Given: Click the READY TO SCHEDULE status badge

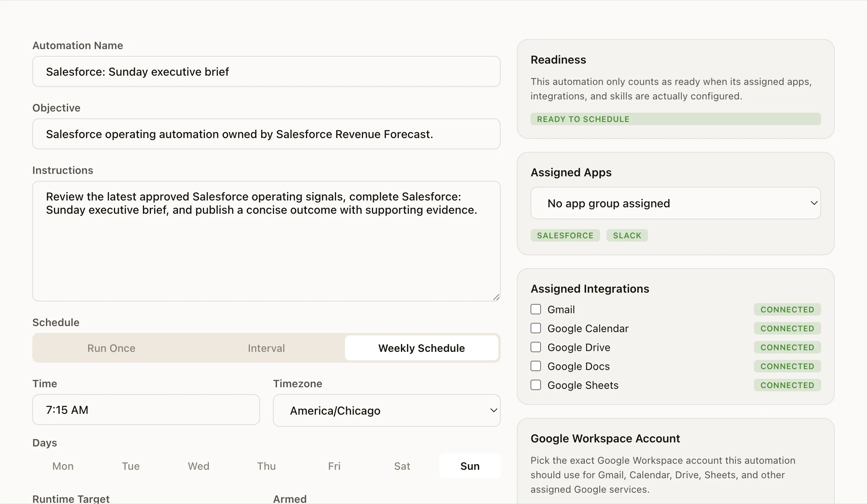Looking at the screenshot, I should pyautogui.click(x=675, y=119).
